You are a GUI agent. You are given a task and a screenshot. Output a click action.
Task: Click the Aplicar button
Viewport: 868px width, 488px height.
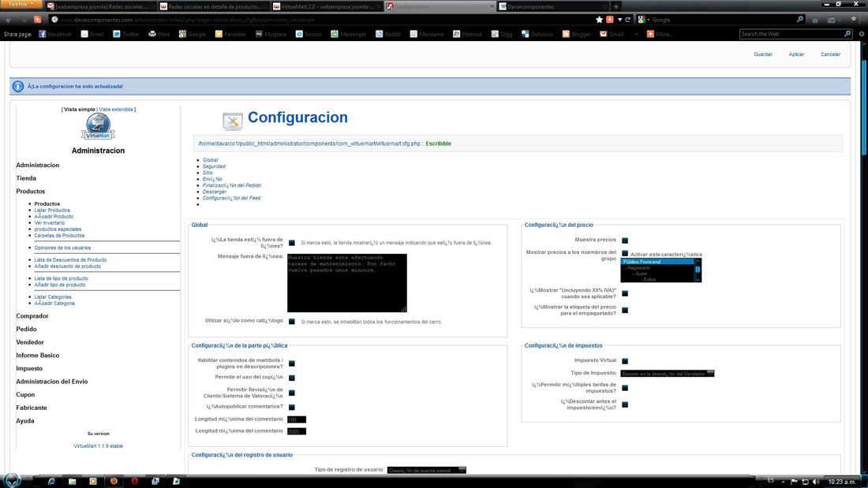pos(797,54)
